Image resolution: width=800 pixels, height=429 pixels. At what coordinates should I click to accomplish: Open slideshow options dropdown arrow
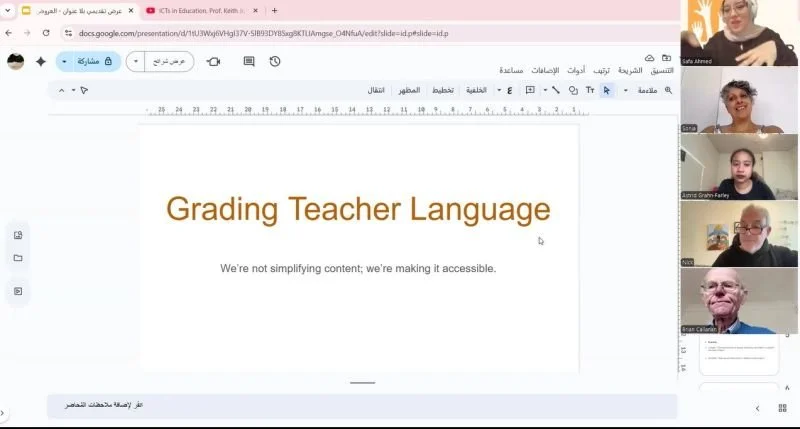[x=136, y=61]
